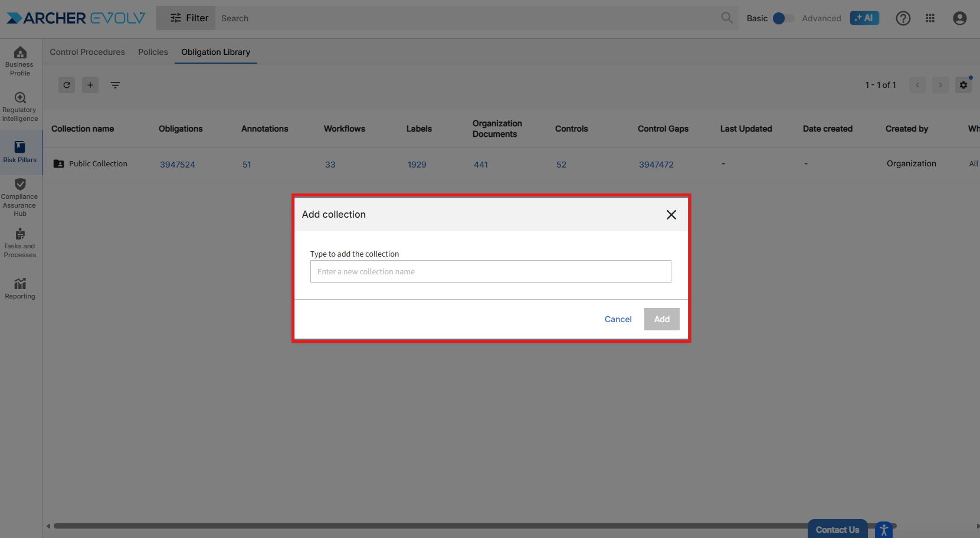The image size is (980, 538).
Task: Toggle Basic to Advanced search mode
Action: (x=783, y=18)
